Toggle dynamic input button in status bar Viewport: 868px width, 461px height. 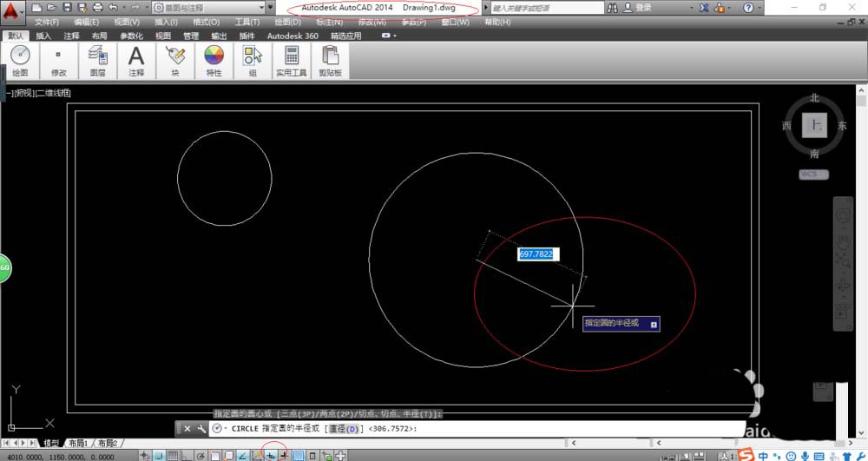272,455
